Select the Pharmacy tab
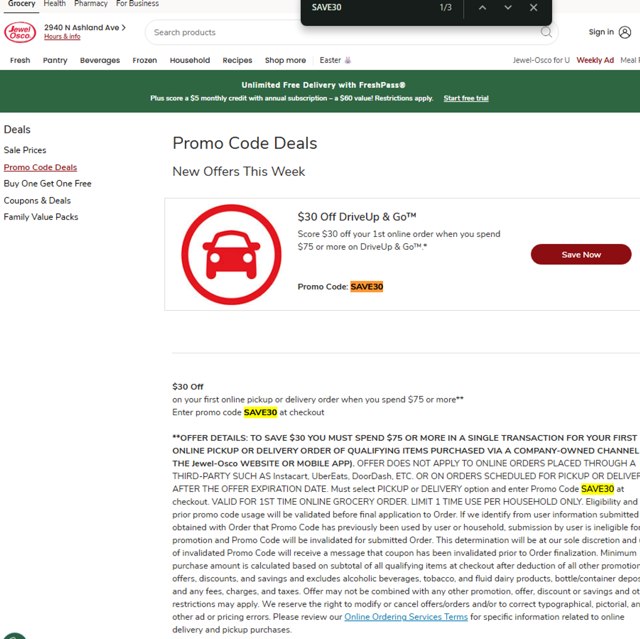Viewport: 640px width, 639px height. coord(91,4)
